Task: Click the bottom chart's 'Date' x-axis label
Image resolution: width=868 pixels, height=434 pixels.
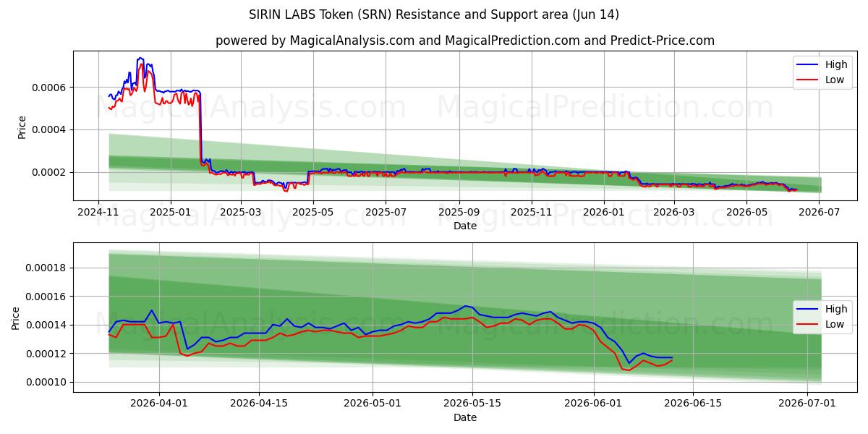Action: pos(465,417)
